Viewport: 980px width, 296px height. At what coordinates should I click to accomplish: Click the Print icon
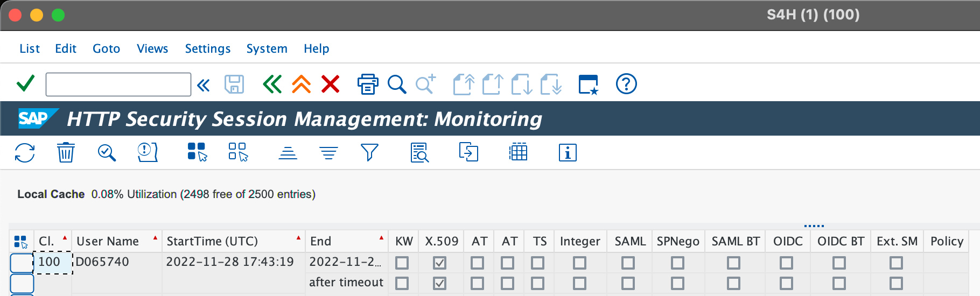368,84
